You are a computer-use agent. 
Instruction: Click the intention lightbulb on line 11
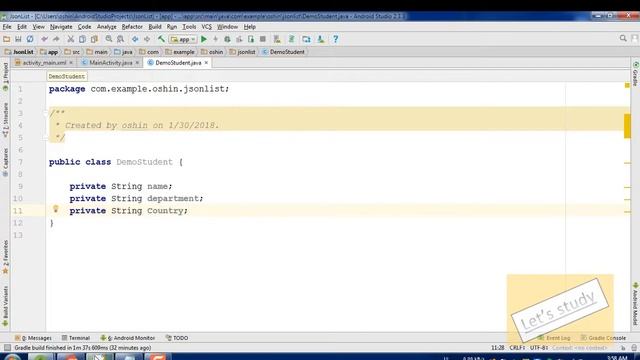pos(56,209)
